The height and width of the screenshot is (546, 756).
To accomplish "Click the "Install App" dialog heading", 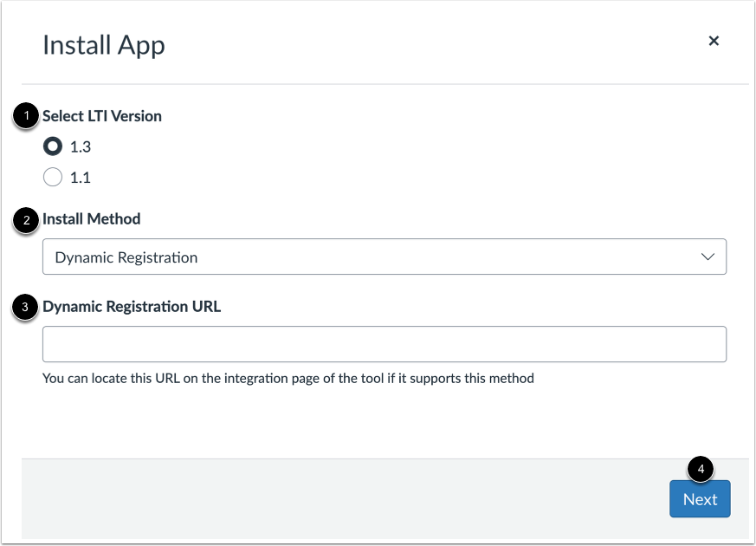I will point(103,44).
